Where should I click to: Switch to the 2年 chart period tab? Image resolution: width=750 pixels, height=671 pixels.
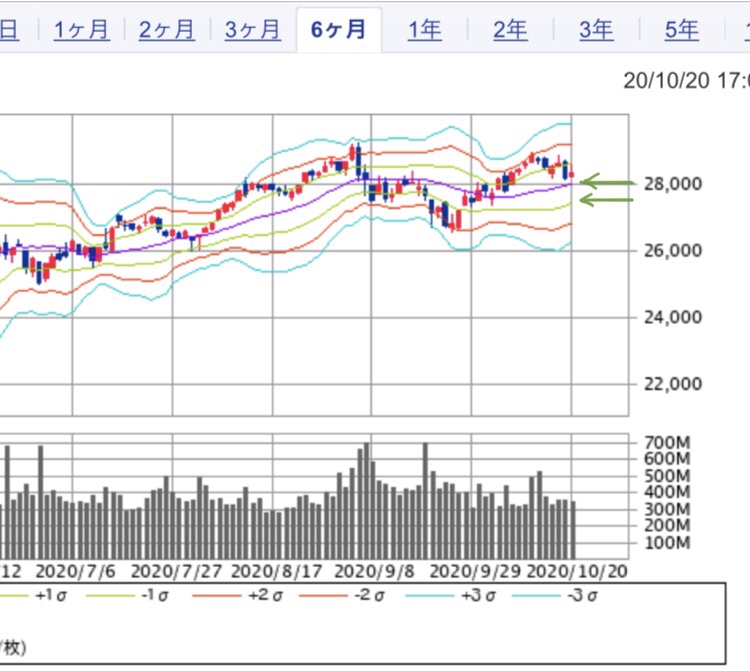tap(510, 30)
